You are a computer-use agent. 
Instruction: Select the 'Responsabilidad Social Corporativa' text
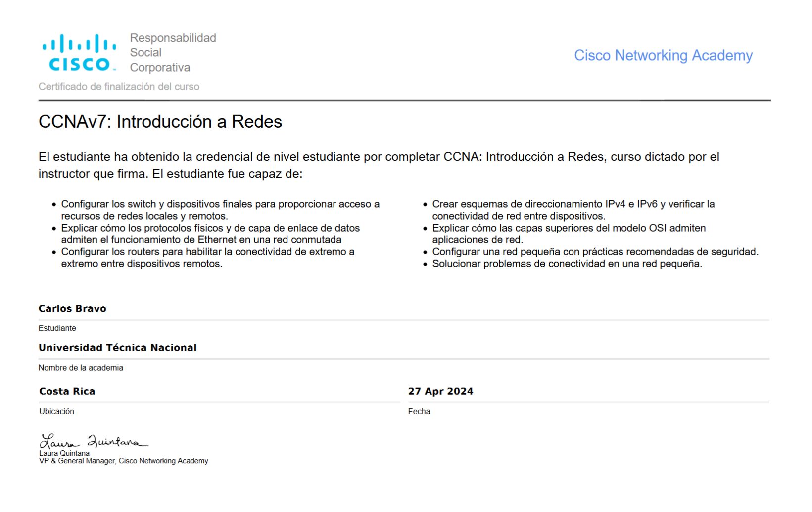(x=173, y=52)
